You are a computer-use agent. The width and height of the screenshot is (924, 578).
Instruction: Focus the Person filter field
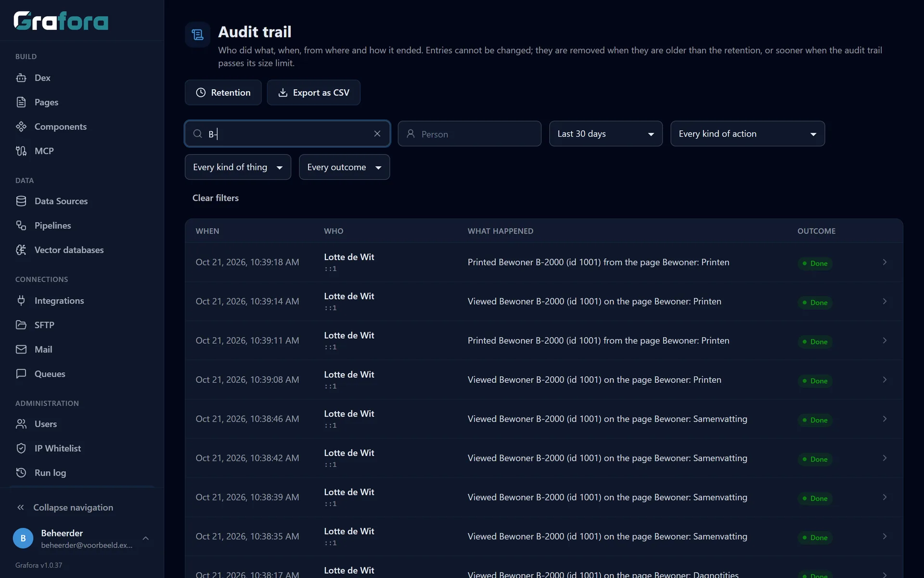point(469,134)
